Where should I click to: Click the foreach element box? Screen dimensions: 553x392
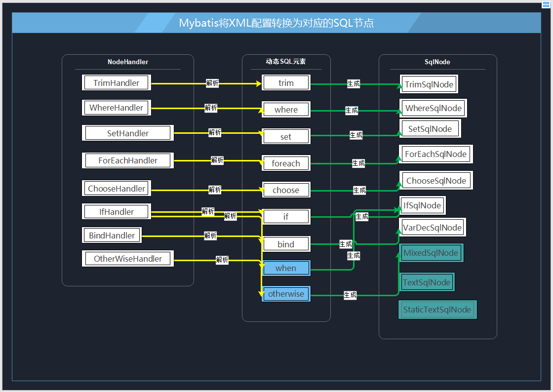coord(286,163)
